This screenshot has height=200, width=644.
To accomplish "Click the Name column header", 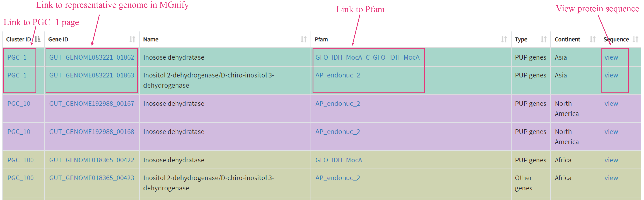I will pyautogui.click(x=151, y=39).
